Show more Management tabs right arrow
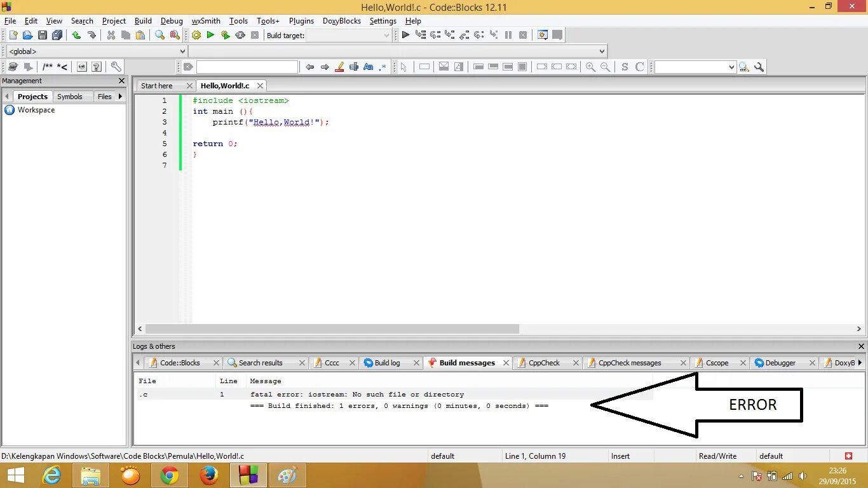This screenshot has width=868, height=488. [x=120, y=97]
